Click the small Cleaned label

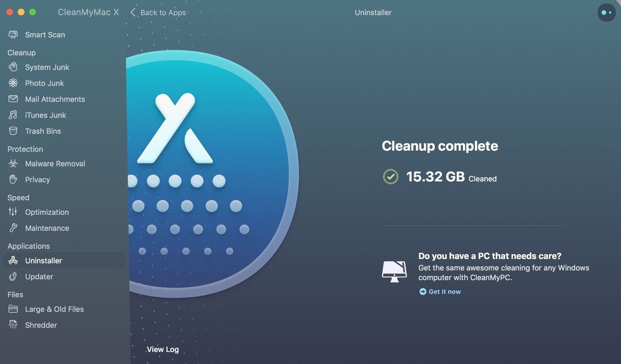(x=483, y=178)
